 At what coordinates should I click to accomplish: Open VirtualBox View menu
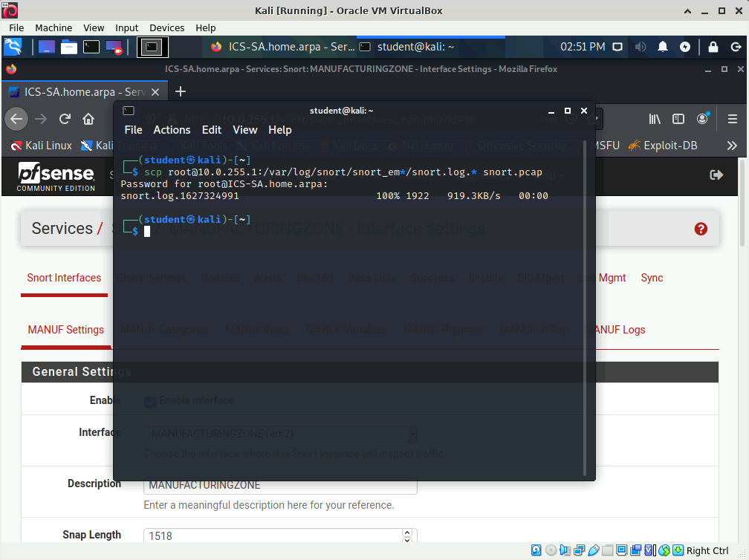tap(94, 27)
